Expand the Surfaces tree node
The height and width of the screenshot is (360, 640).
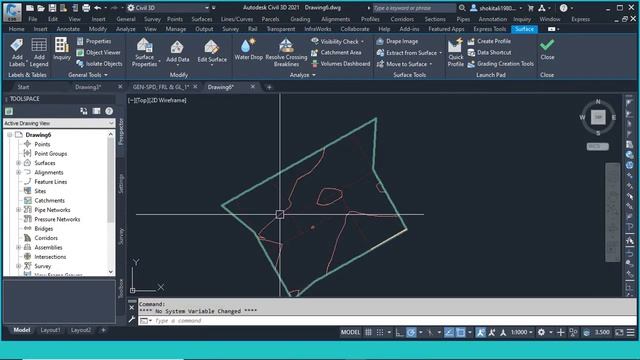tap(18, 163)
